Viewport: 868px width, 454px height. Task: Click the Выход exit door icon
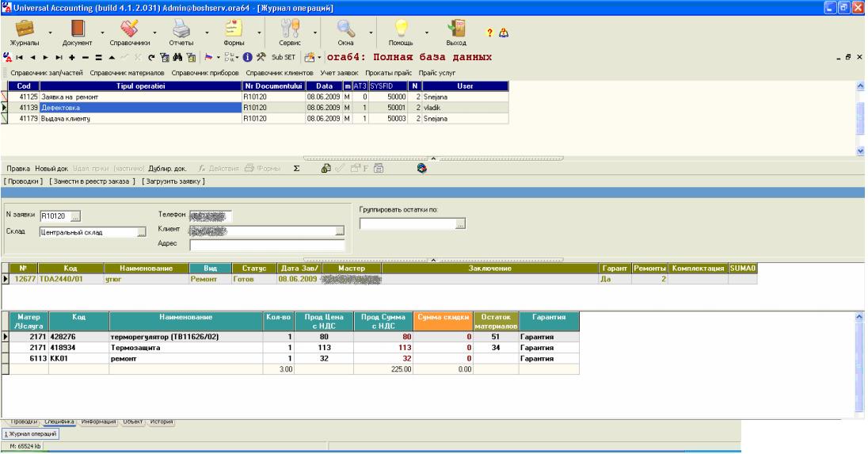(456, 29)
